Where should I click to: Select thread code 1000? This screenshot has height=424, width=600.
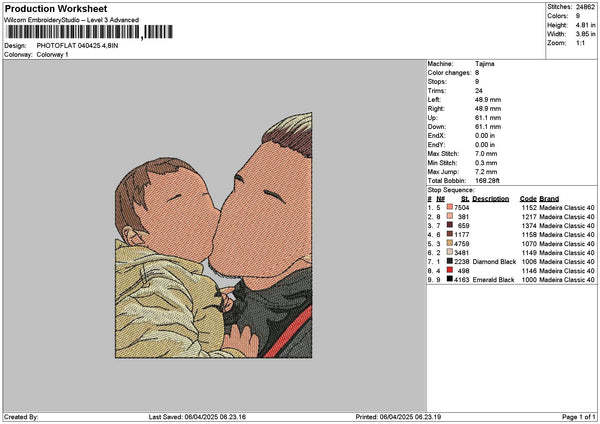coord(529,280)
